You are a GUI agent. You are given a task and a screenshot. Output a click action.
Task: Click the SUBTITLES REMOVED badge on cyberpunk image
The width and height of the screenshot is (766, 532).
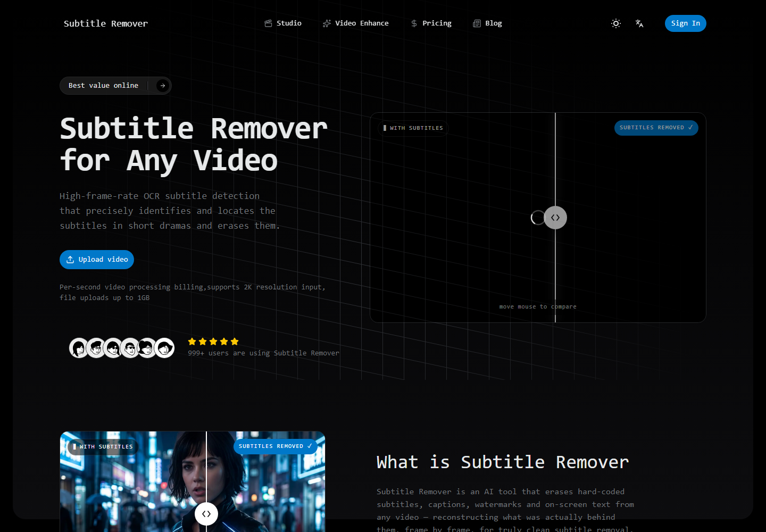pos(275,446)
